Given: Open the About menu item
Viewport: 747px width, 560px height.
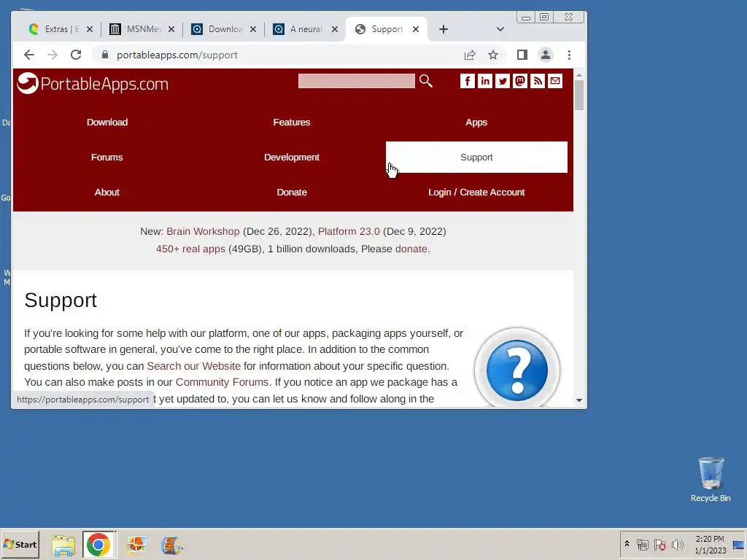Looking at the screenshot, I should pyautogui.click(x=107, y=192).
